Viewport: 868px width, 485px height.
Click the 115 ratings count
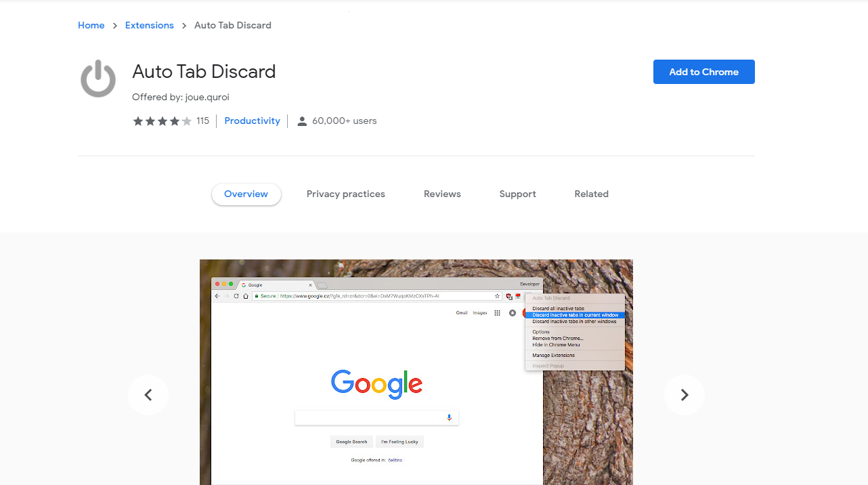[203, 121]
